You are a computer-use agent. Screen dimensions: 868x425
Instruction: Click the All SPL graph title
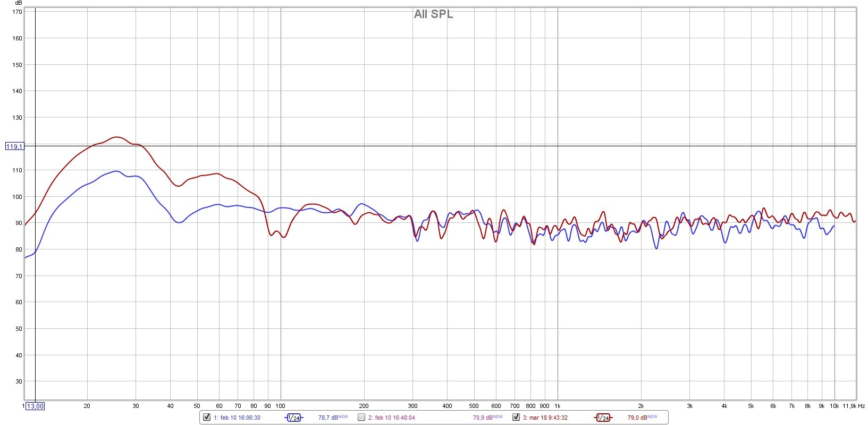(x=434, y=14)
